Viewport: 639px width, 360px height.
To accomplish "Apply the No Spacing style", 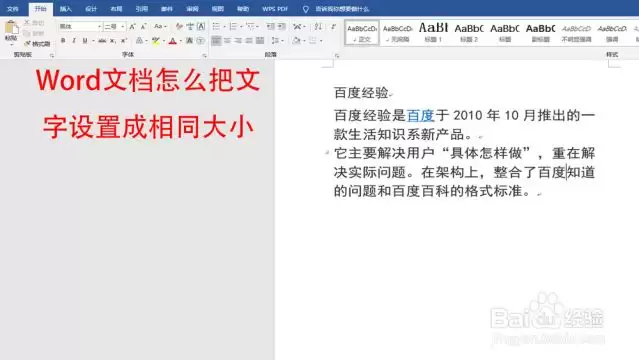I will [397, 33].
